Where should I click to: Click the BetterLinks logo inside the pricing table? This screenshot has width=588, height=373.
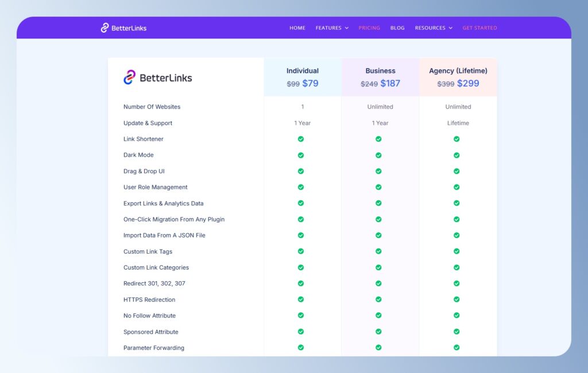coord(157,75)
